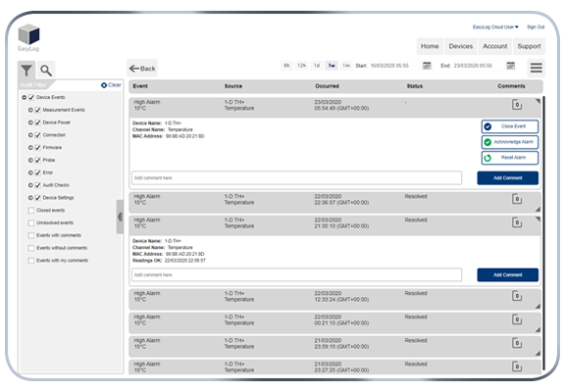Click the EasyLog cube logo
The image size is (564, 392).
pos(28,35)
